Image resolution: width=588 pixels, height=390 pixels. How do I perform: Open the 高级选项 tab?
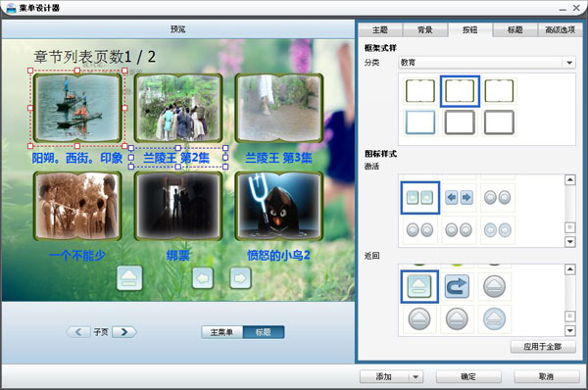tap(560, 30)
